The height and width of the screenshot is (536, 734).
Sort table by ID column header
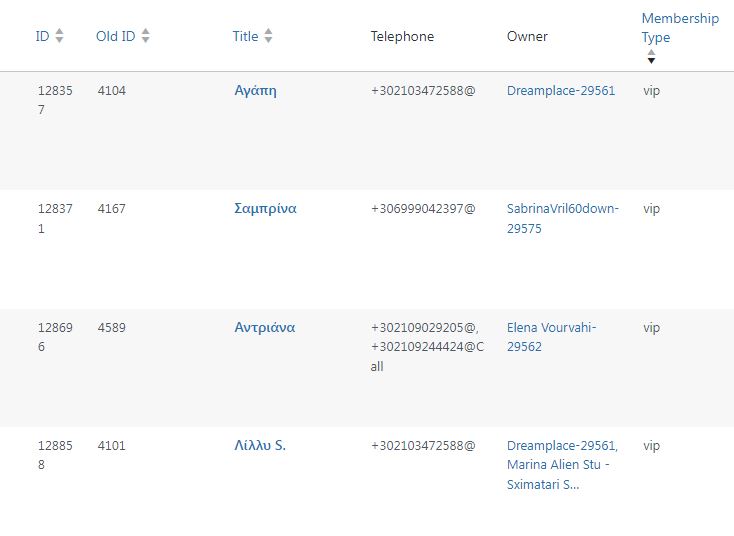pos(42,36)
